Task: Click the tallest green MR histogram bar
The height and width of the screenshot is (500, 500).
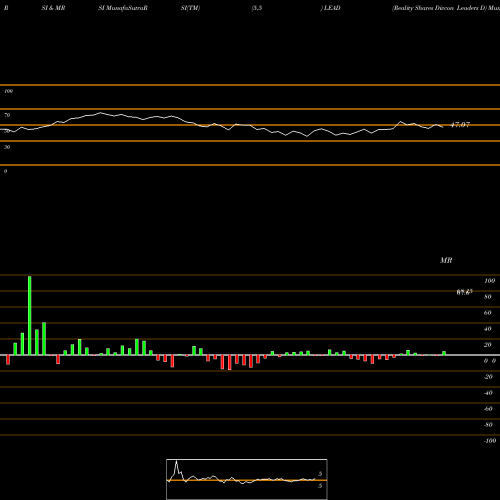Action: (30, 315)
